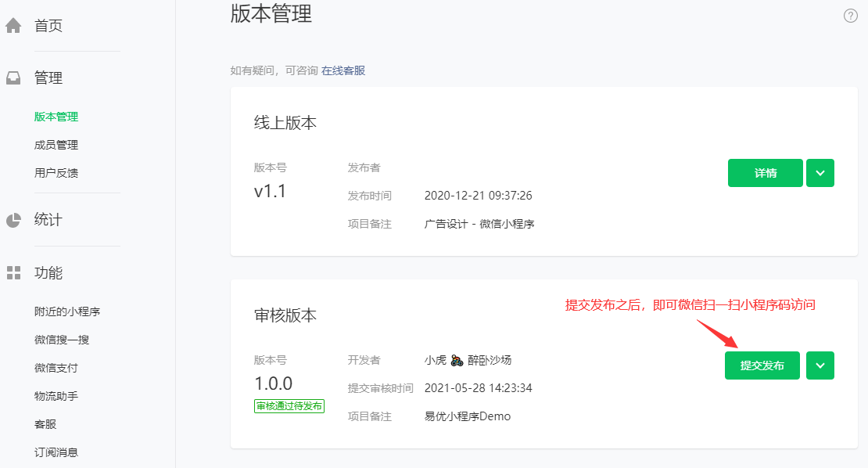Click the 首页 home icon

12,24
